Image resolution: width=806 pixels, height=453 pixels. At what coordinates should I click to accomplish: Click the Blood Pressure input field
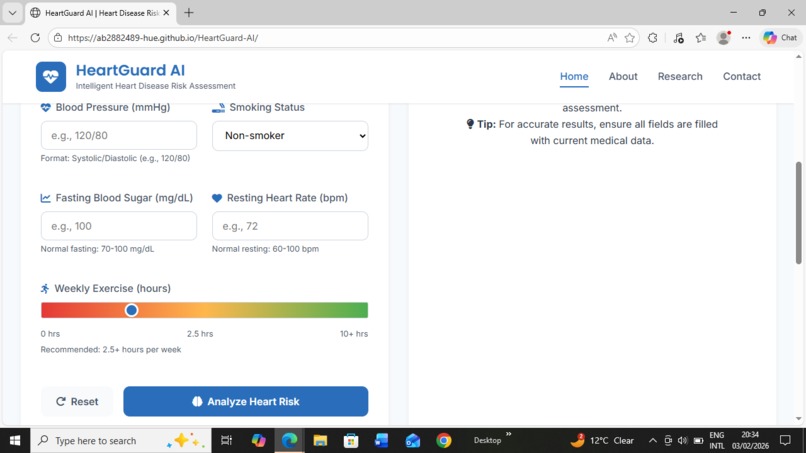coord(119,136)
